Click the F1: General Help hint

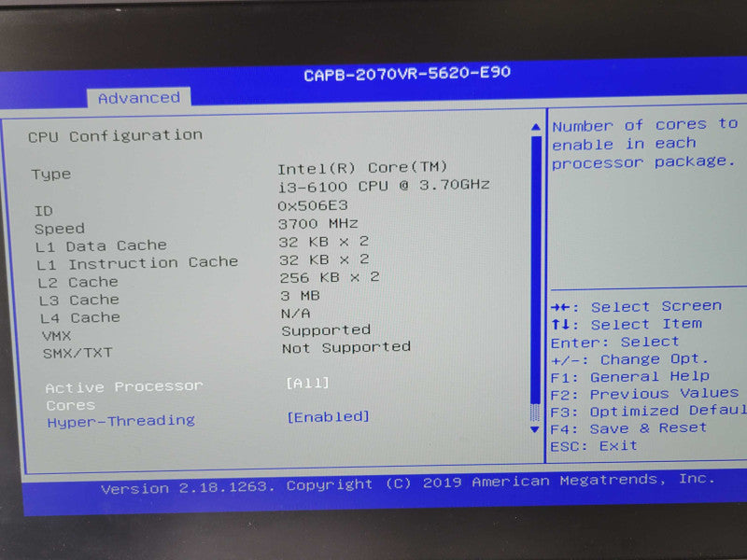click(629, 377)
